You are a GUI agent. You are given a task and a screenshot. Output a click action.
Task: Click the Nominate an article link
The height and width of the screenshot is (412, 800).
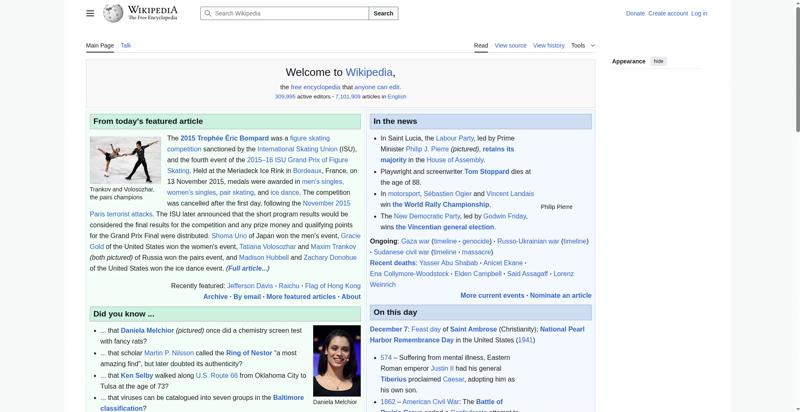560,295
